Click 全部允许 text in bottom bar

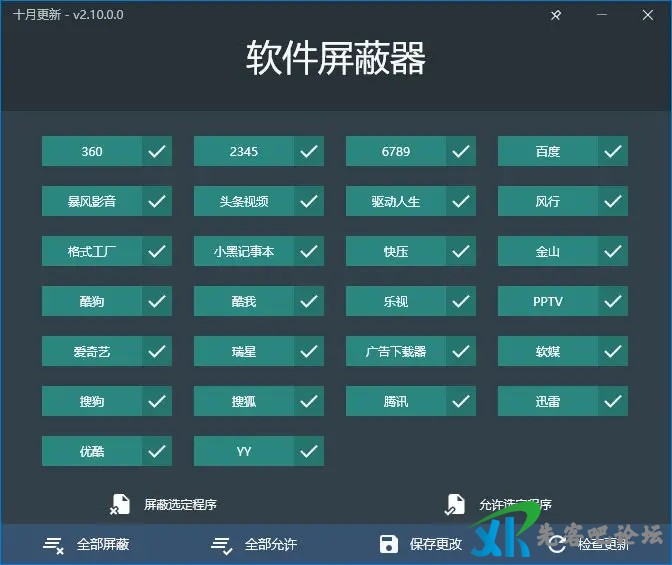coord(271,545)
